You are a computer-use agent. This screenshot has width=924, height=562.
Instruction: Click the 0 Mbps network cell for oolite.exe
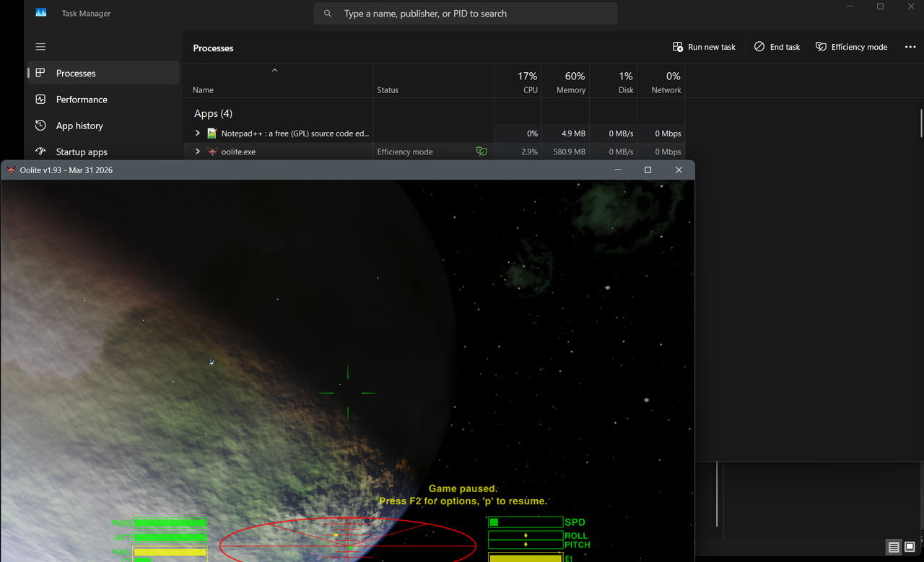point(661,152)
